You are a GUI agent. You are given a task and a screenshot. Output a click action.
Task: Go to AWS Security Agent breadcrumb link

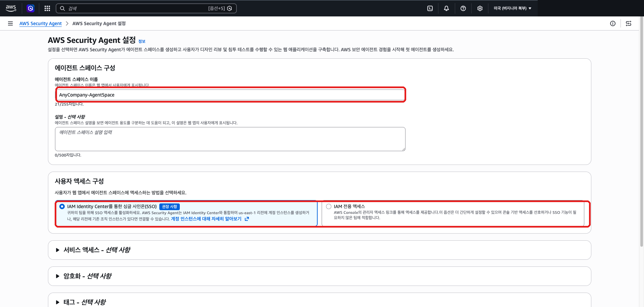[41, 23]
